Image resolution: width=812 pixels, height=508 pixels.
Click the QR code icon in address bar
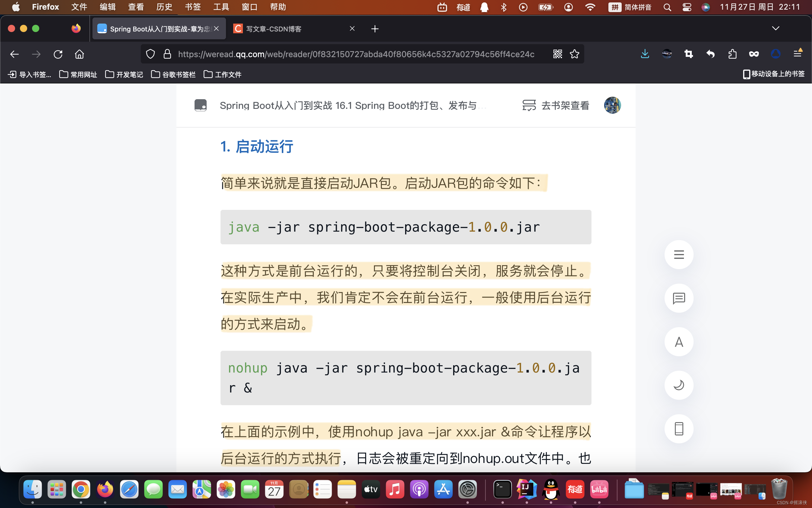tap(557, 54)
